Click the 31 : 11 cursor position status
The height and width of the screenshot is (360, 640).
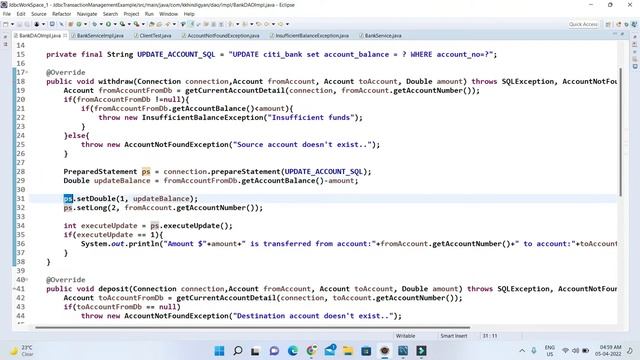(490, 336)
